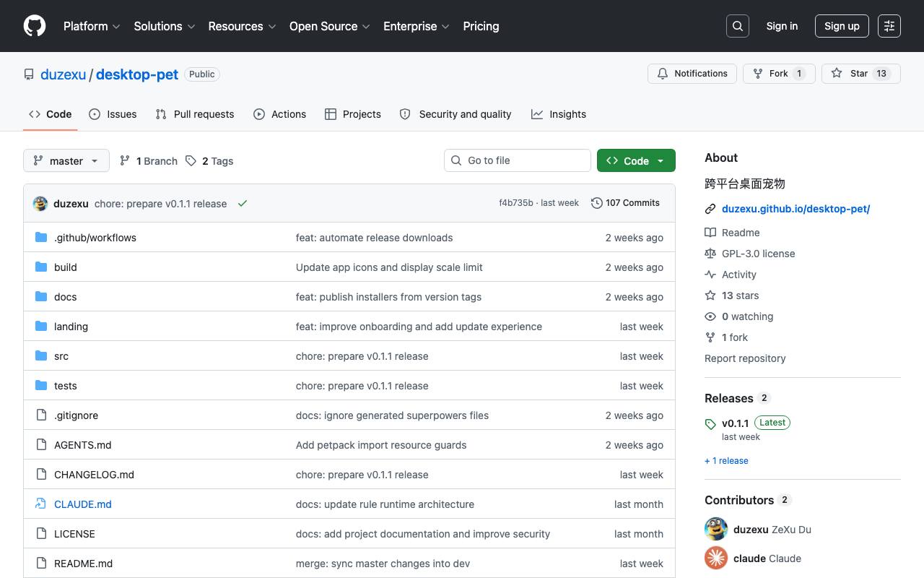
Task: Switch to the Actions tab
Action: tap(280, 114)
